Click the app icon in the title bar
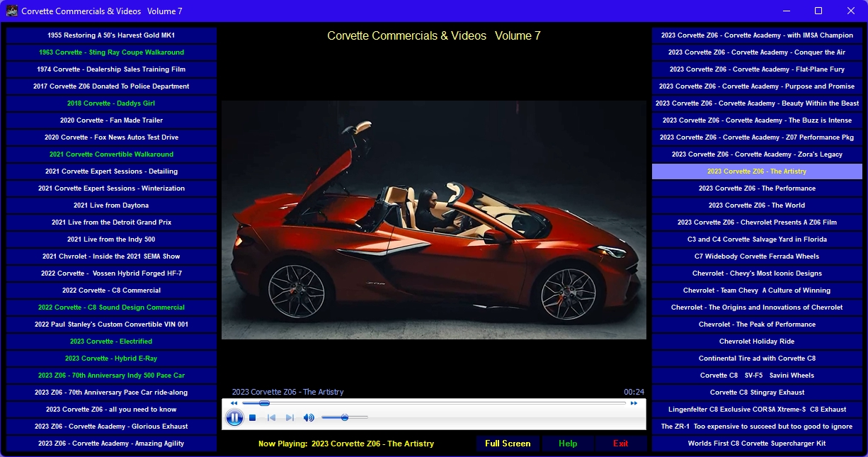This screenshot has width=868, height=457. coord(12,11)
